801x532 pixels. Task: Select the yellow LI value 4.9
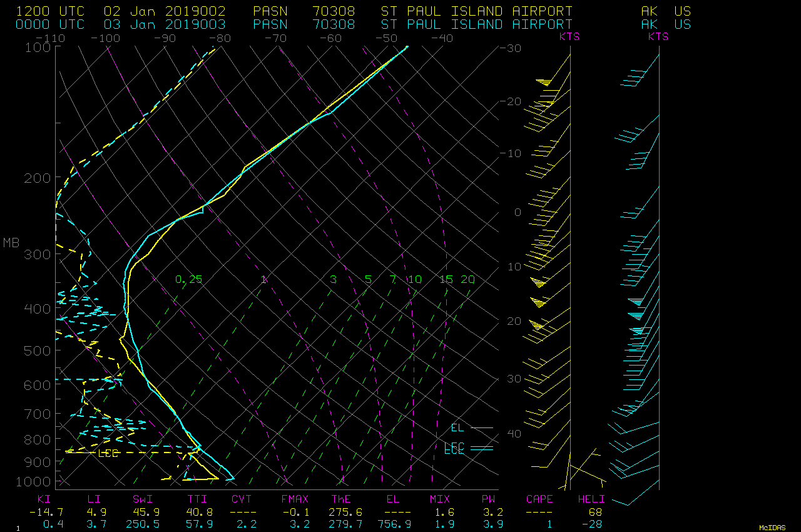click(96, 511)
